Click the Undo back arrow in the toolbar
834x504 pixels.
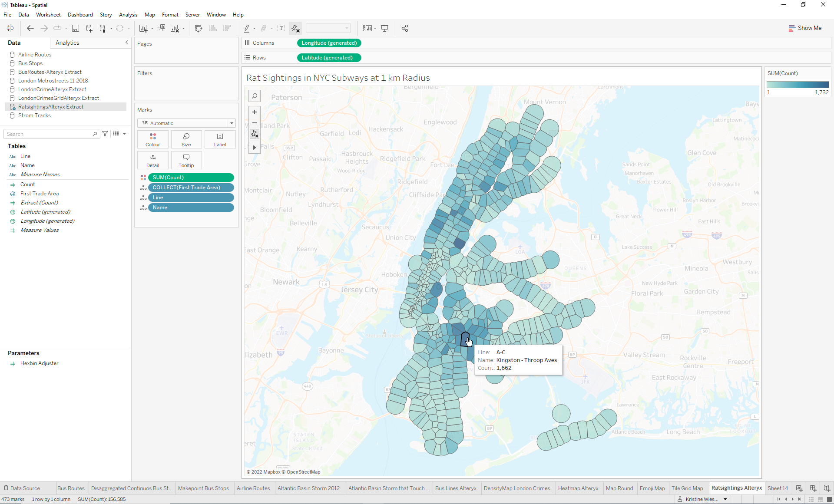tap(30, 28)
